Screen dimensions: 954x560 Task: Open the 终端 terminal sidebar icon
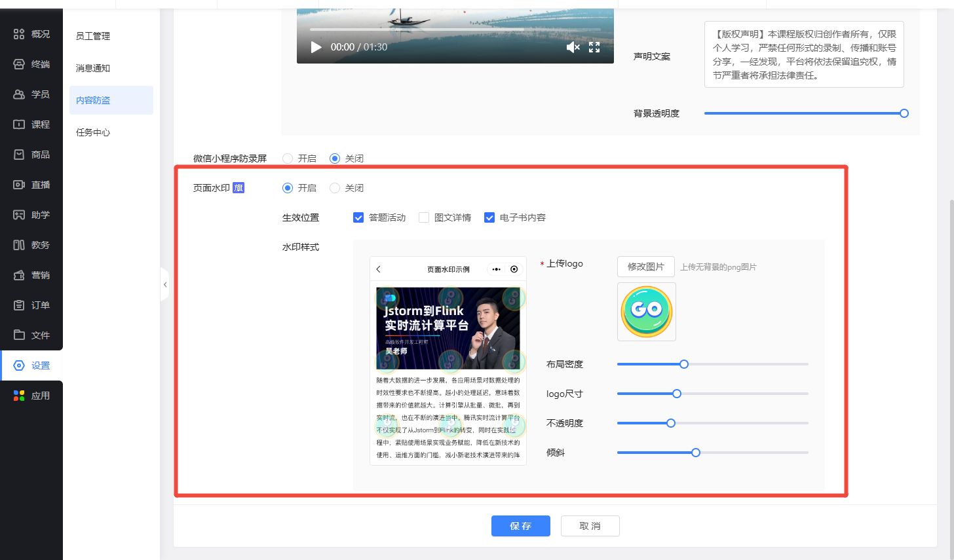19,64
